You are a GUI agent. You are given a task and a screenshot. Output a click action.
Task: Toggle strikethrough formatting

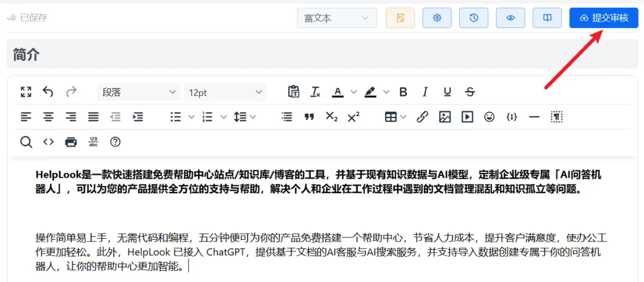470,92
